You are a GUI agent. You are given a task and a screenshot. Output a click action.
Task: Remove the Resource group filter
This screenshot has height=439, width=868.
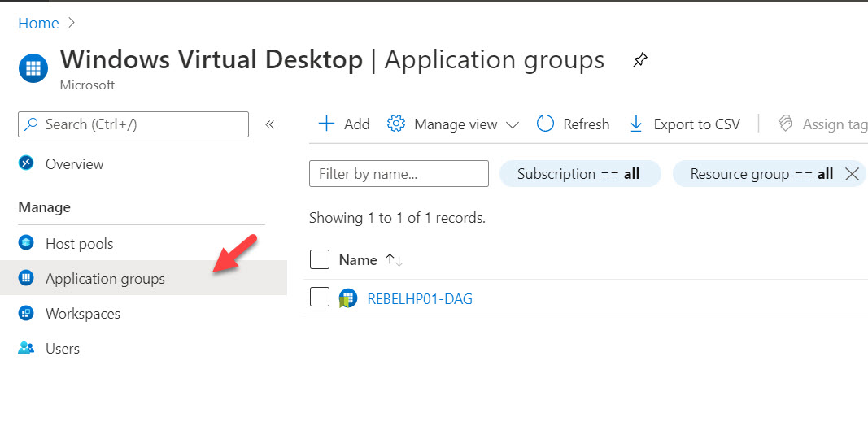852,174
